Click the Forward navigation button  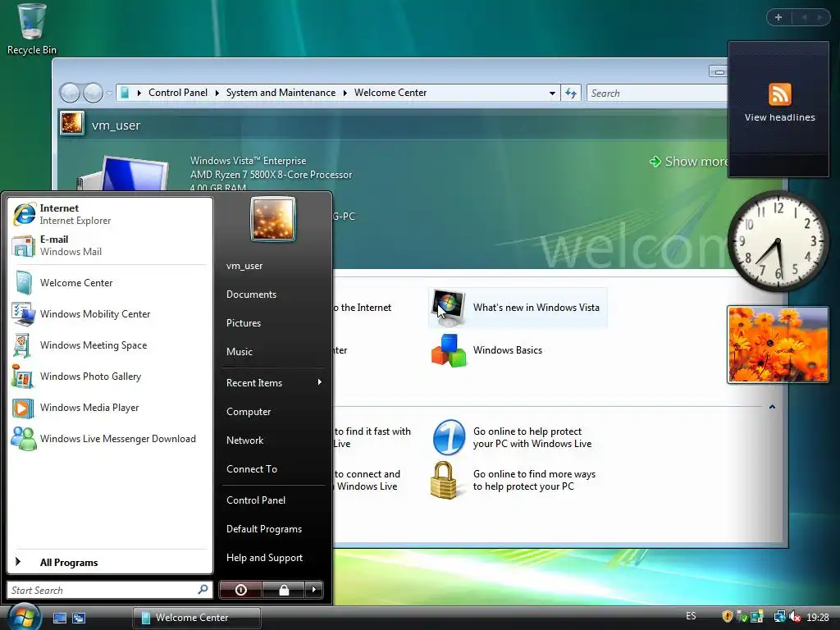point(93,94)
